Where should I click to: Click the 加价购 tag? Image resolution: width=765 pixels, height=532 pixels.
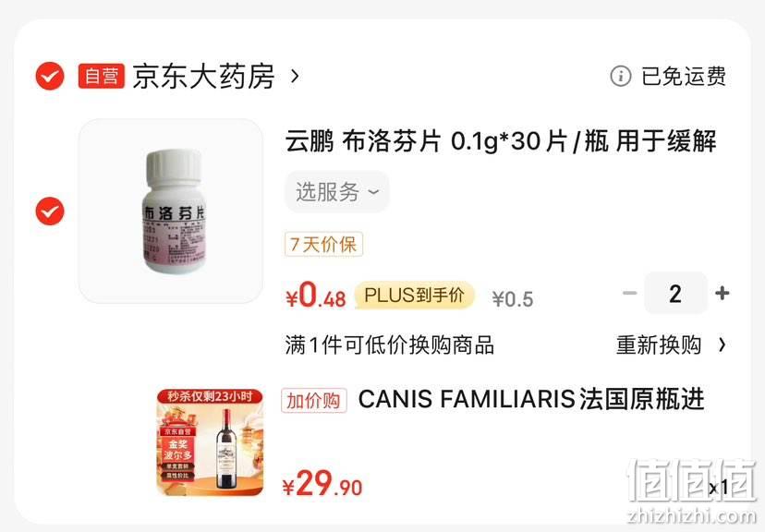314,400
